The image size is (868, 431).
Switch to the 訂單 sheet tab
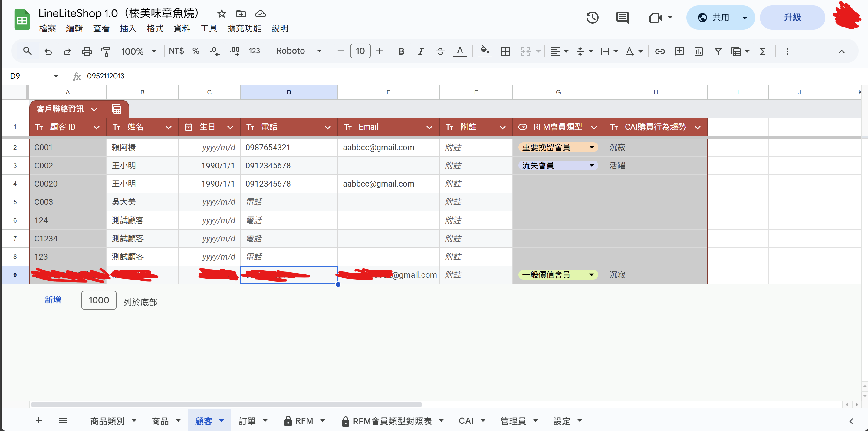point(247,420)
